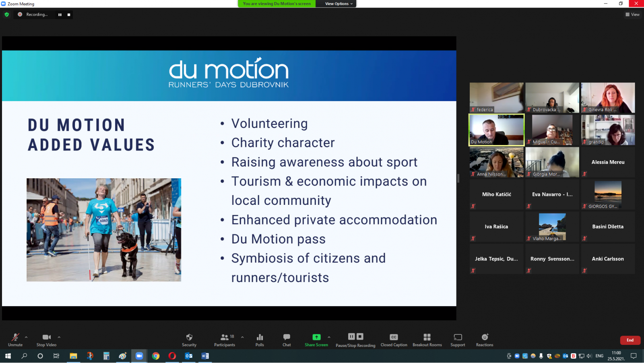The height and width of the screenshot is (363, 644).
Task: Click muted mic icon on Alessia Mereu tile
Action: tap(584, 174)
